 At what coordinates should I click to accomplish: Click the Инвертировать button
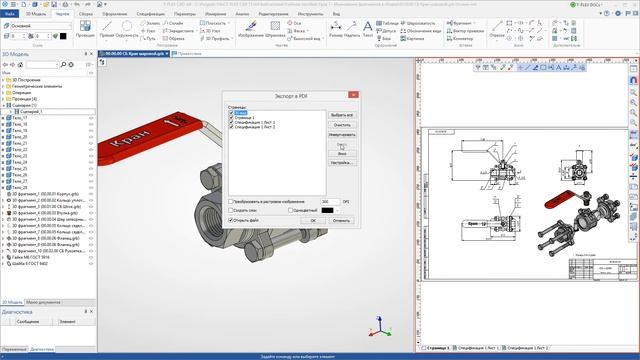click(342, 135)
